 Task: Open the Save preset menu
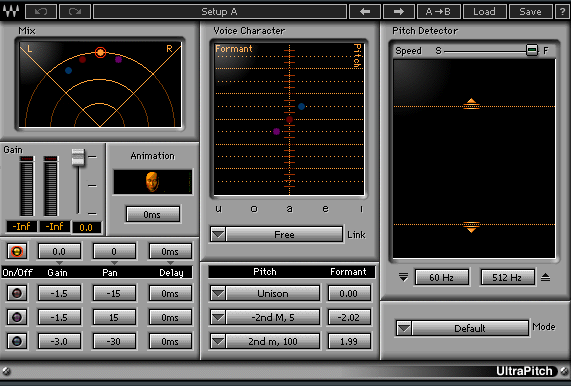pos(530,12)
